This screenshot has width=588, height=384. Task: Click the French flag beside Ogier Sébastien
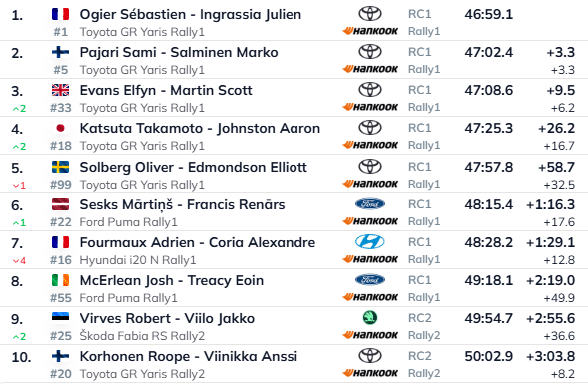[x=60, y=14]
